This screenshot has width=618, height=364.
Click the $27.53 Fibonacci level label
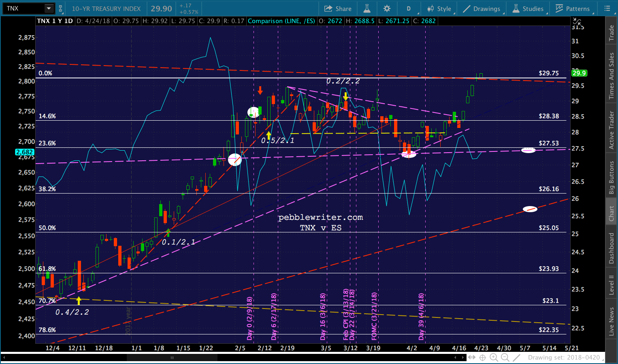[549, 143]
